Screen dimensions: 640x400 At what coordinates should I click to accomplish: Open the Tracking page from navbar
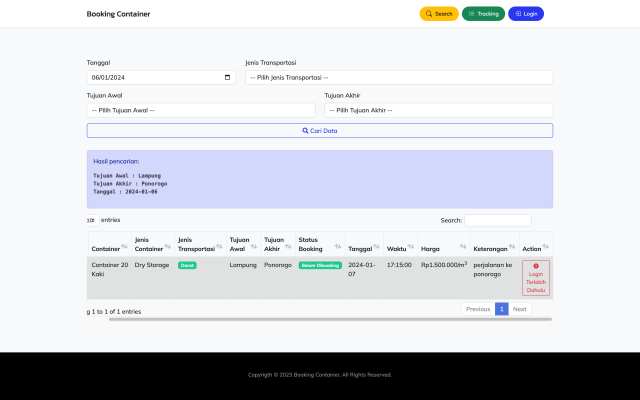click(483, 14)
